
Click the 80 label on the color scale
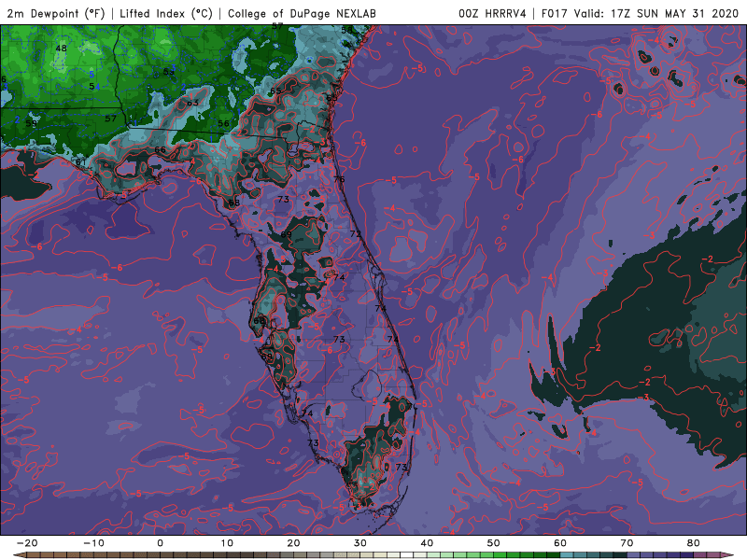coord(694,543)
